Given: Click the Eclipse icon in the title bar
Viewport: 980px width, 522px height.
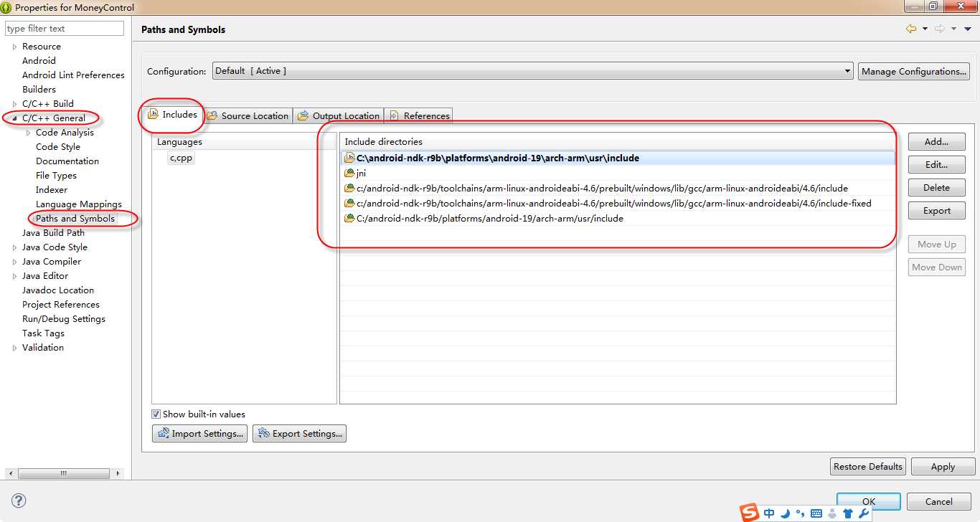Looking at the screenshot, I should [x=6, y=7].
